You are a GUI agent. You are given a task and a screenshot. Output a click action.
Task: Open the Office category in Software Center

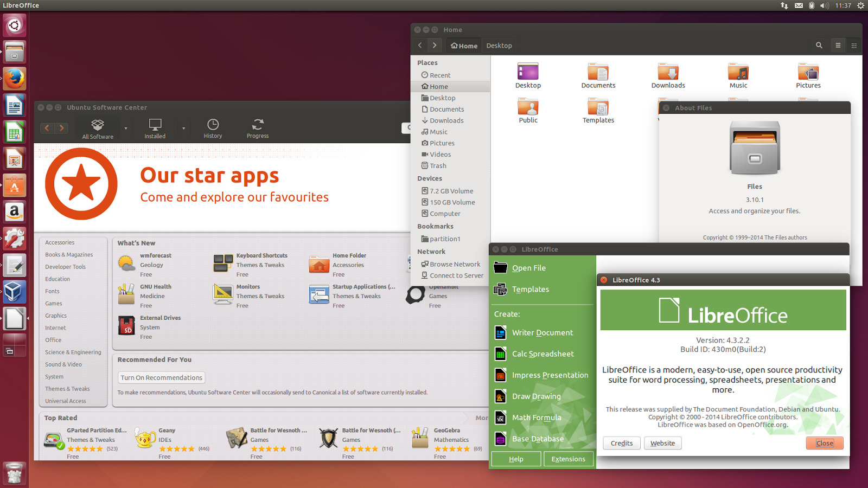tap(53, 340)
